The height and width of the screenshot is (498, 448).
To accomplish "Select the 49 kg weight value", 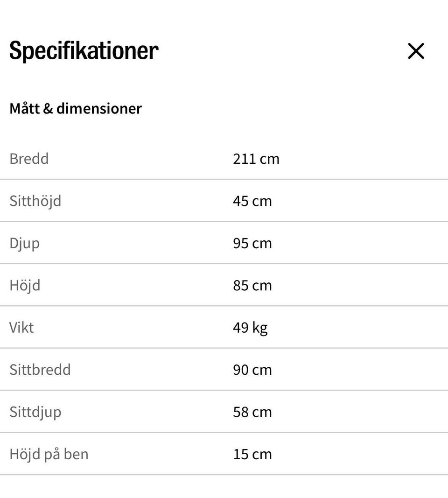I will click(x=251, y=328).
